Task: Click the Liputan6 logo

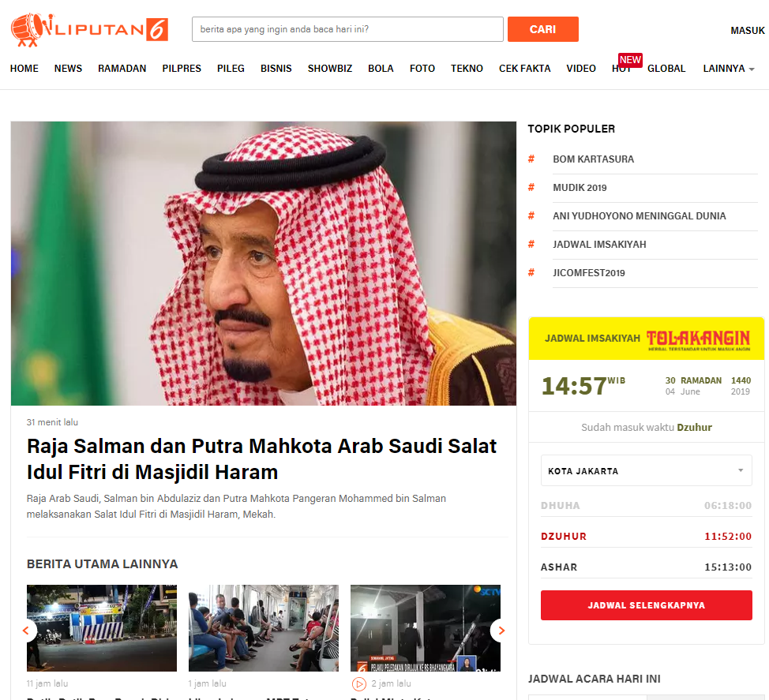Action: click(x=90, y=30)
